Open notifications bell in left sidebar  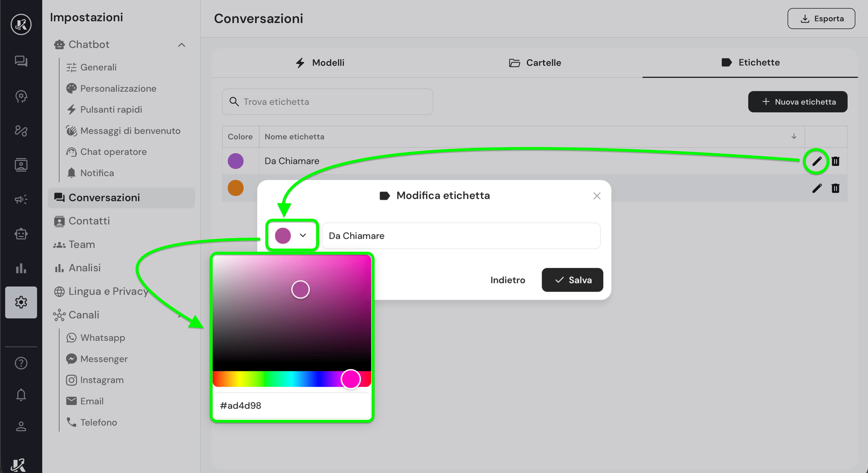[x=21, y=395]
